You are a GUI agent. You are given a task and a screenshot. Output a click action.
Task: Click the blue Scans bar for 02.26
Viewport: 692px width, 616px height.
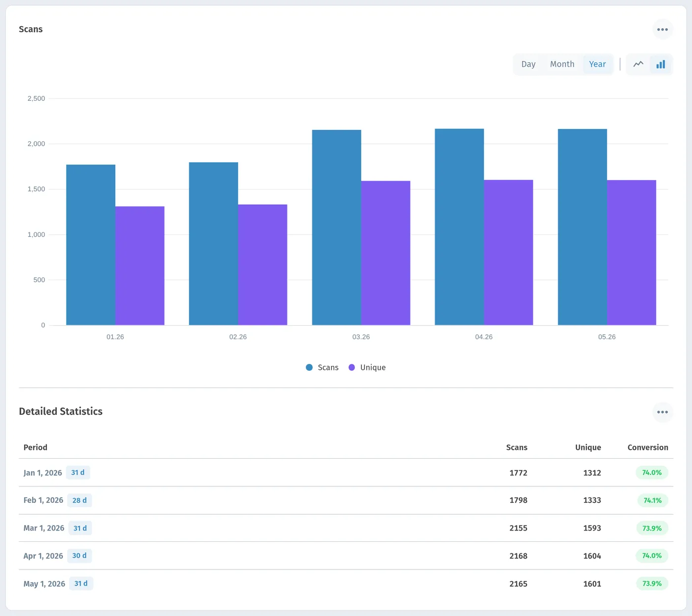click(x=214, y=244)
